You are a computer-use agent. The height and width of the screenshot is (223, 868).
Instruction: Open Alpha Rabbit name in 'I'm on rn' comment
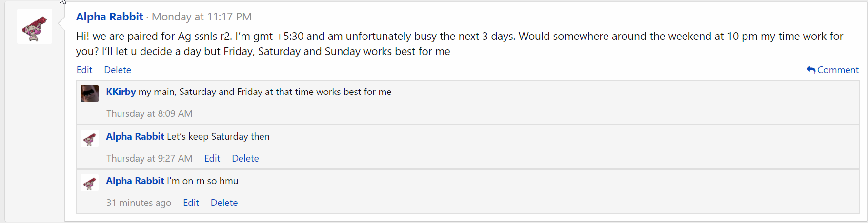click(x=135, y=181)
